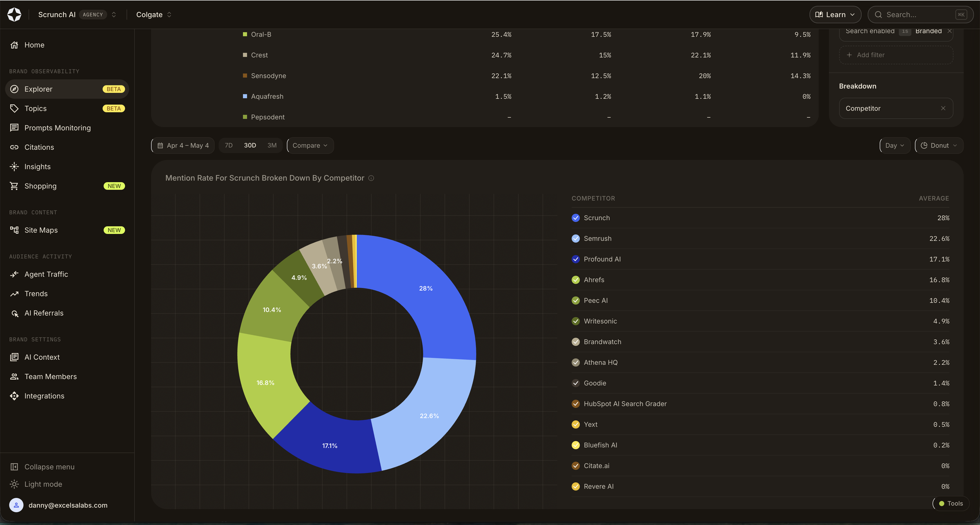Click the search magnifier icon
Viewport: 980px width, 525px height.
(878, 15)
